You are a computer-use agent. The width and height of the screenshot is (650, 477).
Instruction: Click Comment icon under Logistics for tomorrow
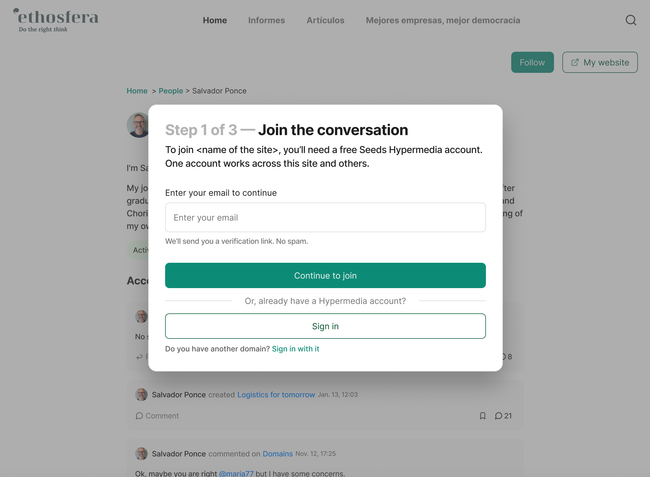140,416
